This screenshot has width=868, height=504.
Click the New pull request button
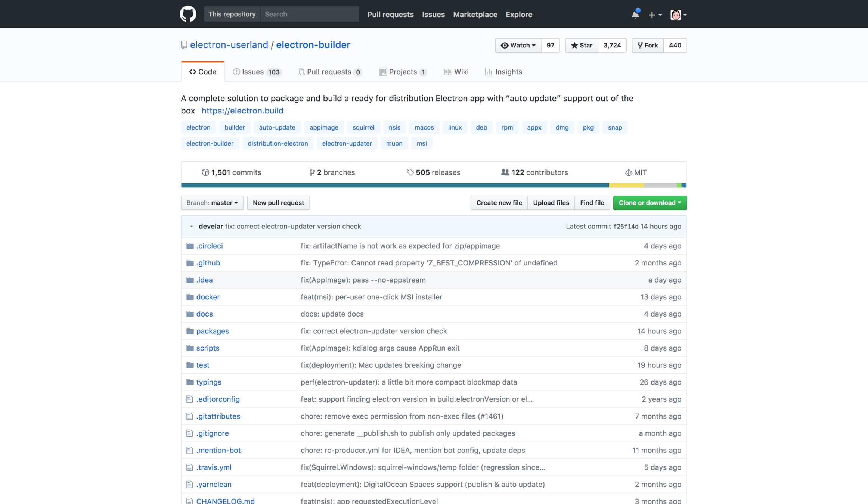(278, 203)
